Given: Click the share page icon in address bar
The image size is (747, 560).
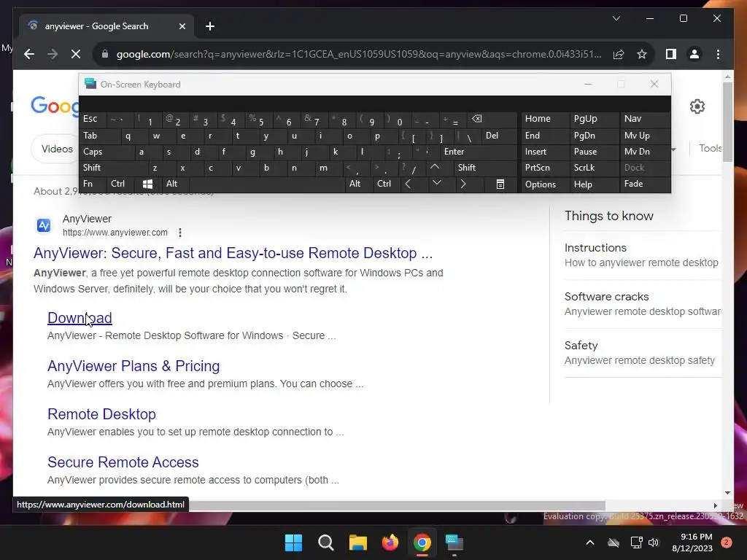Looking at the screenshot, I should pyautogui.click(x=619, y=54).
